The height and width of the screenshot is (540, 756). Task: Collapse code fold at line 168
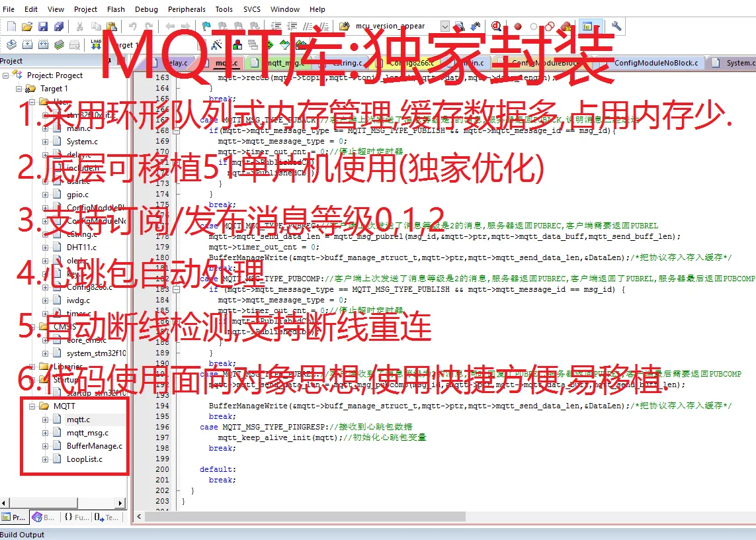(177, 130)
